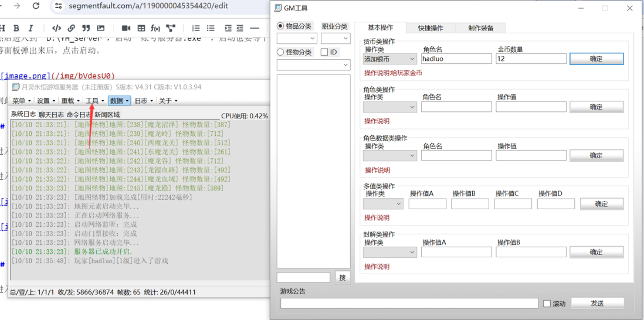The width and height of the screenshot is (644, 320).
Task: Click the search input beside 搜 button
Action: 303,277
